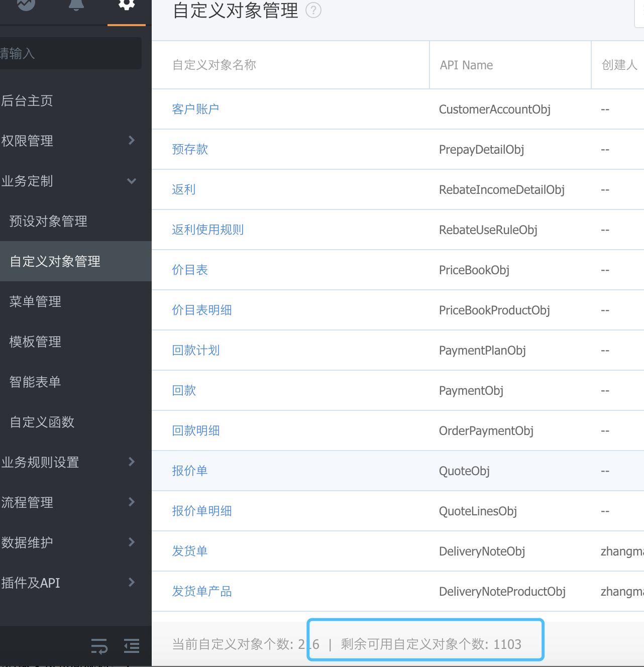644x667 pixels.
Task: Open the 报价单 object link
Action: [190, 471]
